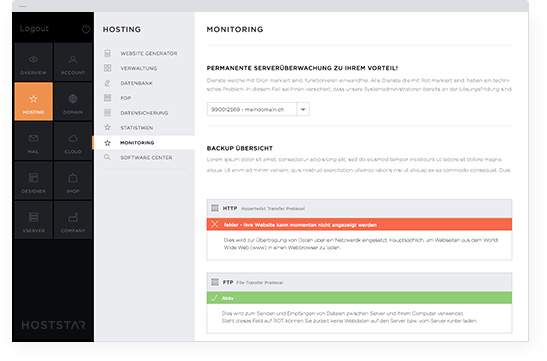Viewport: 547px width, 361px height.
Task: Open the Overview eye icon tile
Action: pos(33,62)
